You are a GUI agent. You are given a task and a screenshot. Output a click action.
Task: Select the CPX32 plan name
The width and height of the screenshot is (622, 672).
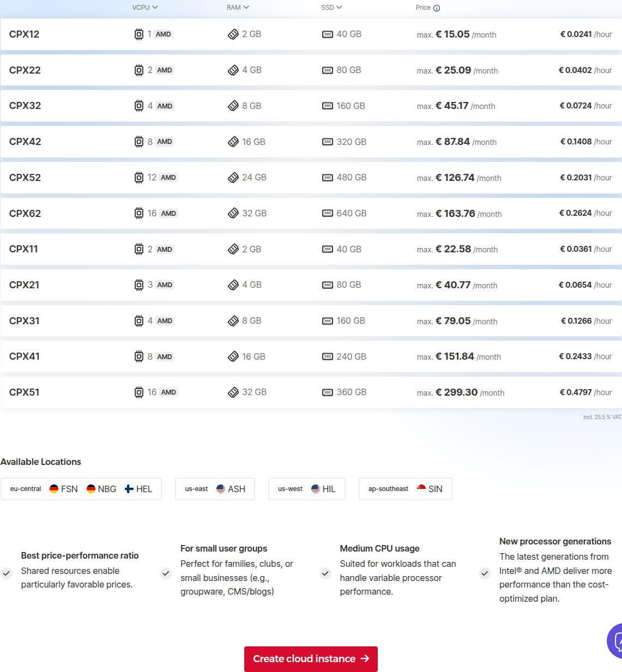click(x=25, y=106)
